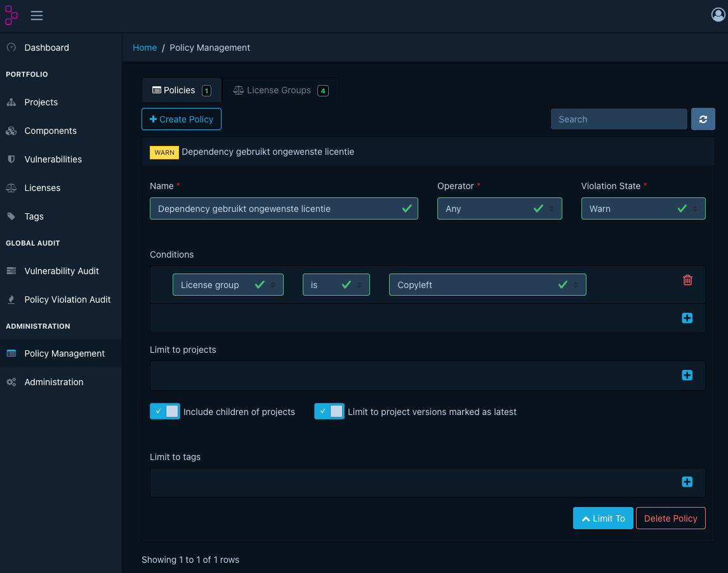Collapse the Limit To section

[602, 518]
